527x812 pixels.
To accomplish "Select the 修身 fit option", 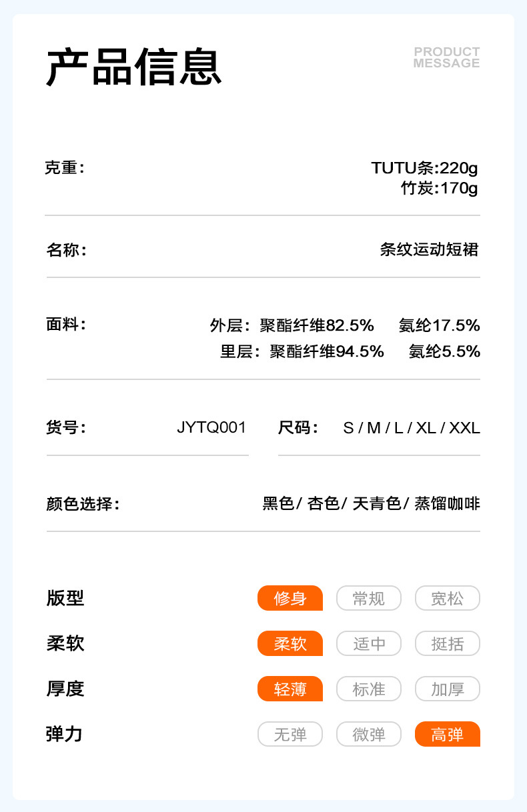I will coord(290,598).
